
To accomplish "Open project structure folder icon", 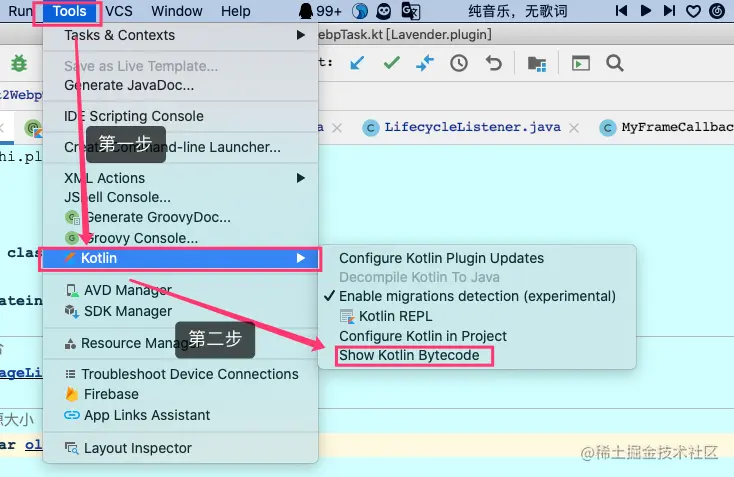I will click(537, 63).
